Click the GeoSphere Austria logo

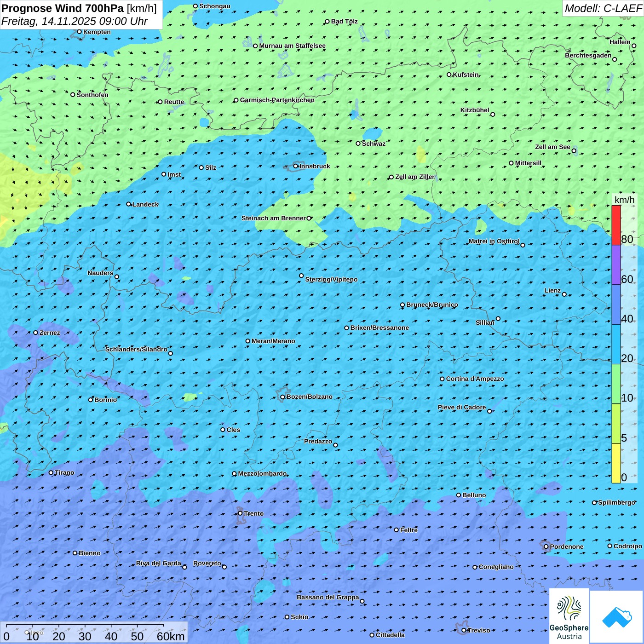569,617
